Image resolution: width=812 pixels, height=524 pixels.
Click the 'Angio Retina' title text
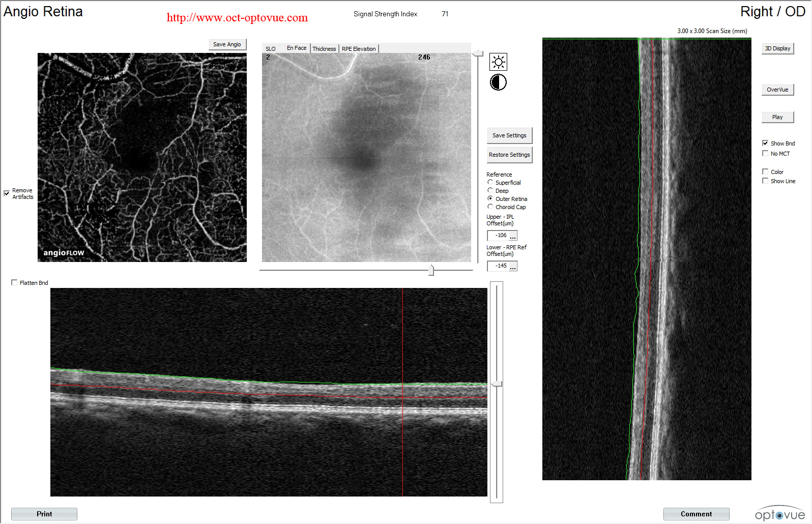pyautogui.click(x=43, y=12)
